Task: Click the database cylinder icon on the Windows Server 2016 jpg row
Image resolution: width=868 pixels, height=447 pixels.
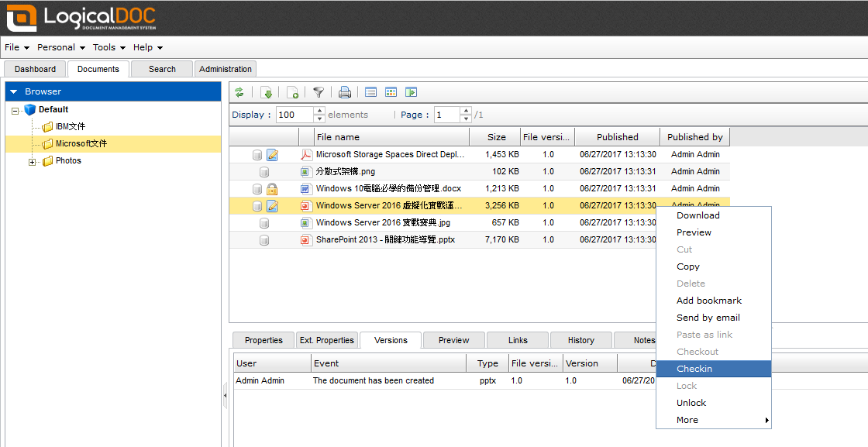Action: point(264,223)
